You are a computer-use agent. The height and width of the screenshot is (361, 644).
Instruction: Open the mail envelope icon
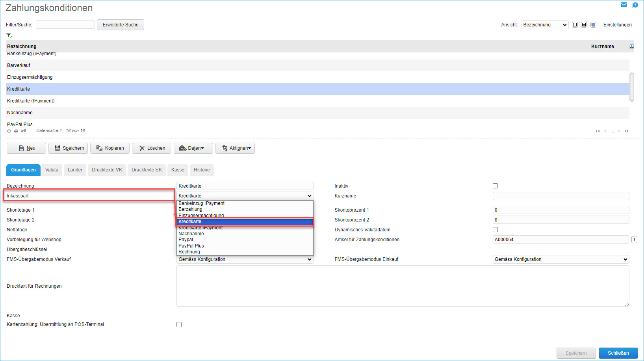point(624,5)
